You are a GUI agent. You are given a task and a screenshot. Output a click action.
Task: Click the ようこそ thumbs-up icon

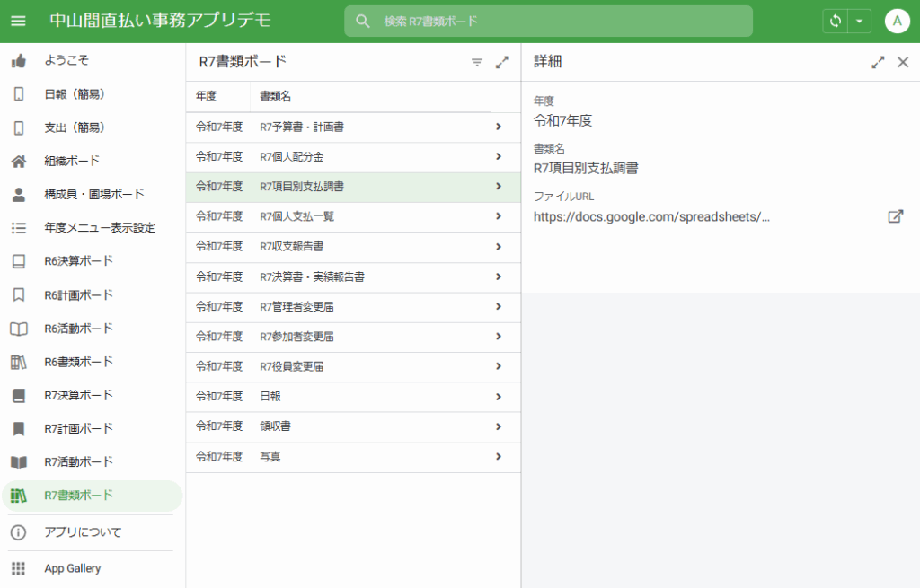pyautogui.click(x=19, y=60)
